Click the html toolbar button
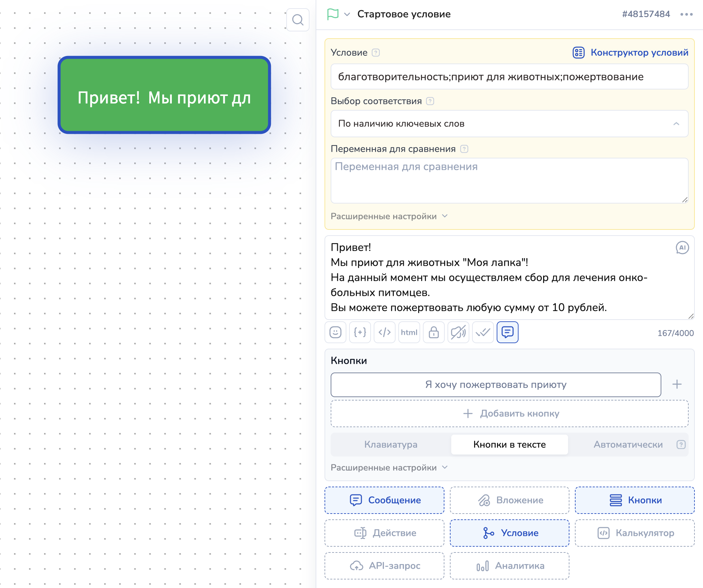Image resolution: width=703 pixels, height=588 pixels. [409, 332]
